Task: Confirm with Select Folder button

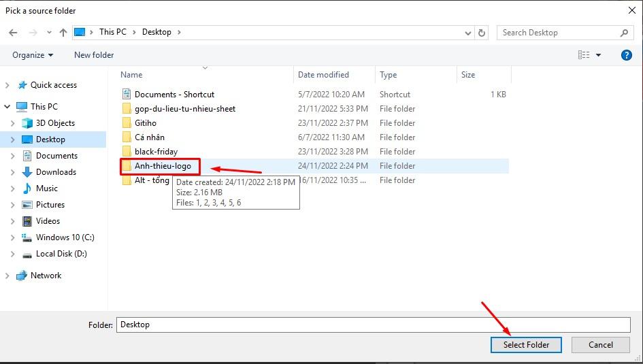Action: (x=526, y=345)
